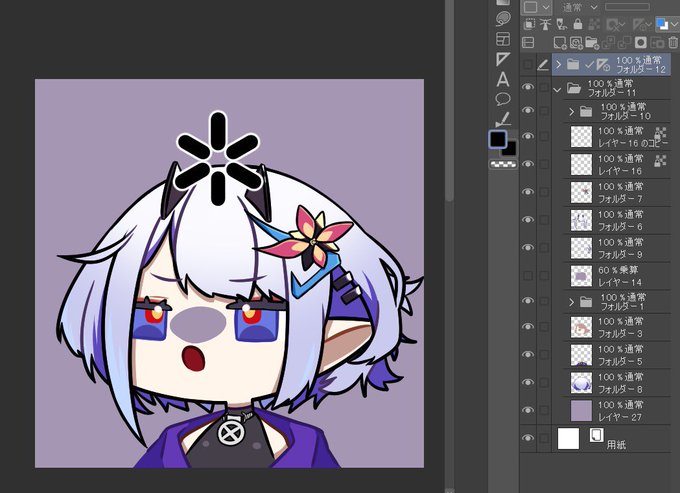Hide フォルダー 6 layer
Screen dimensions: 680x493
[x=528, y=219]
